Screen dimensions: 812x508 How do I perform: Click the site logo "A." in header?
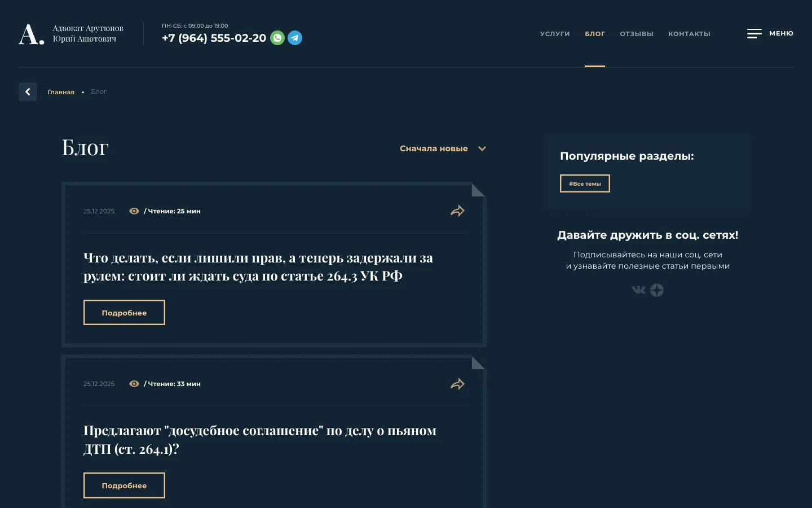coord(32,34)
